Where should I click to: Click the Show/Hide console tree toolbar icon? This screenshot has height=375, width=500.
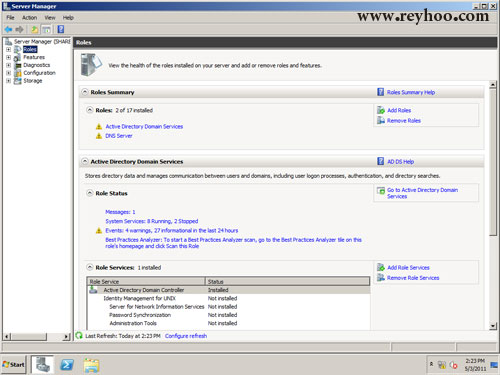point(47,29)
